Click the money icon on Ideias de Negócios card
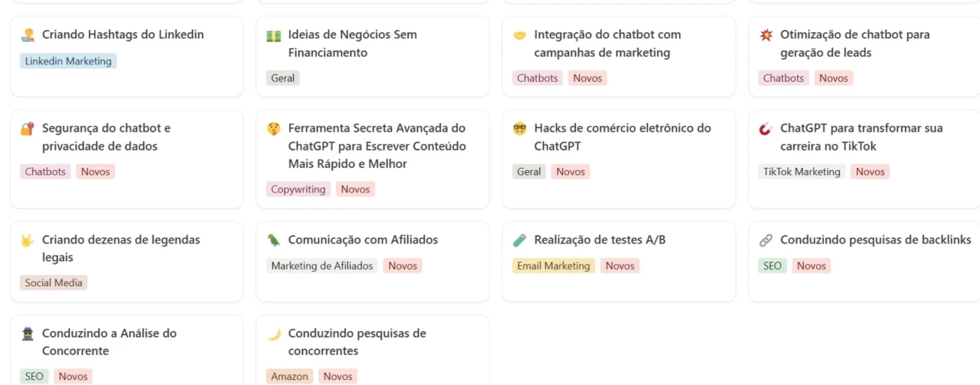The image size is (980, 385). click(274, 35)
